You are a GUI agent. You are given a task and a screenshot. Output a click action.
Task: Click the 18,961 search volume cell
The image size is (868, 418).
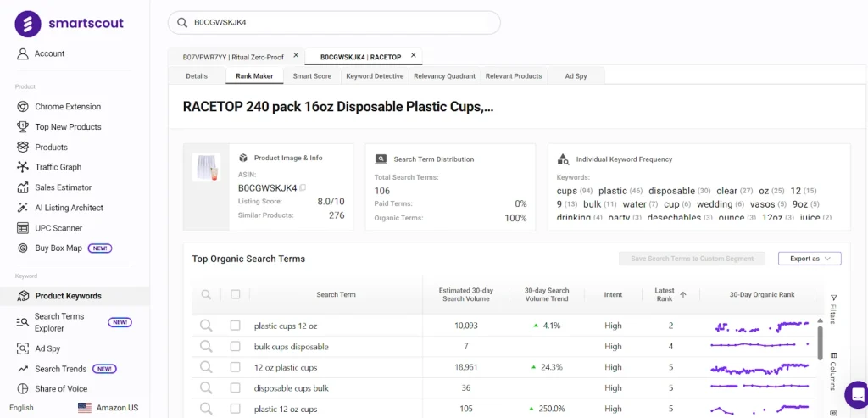click(x=465, y=367)
